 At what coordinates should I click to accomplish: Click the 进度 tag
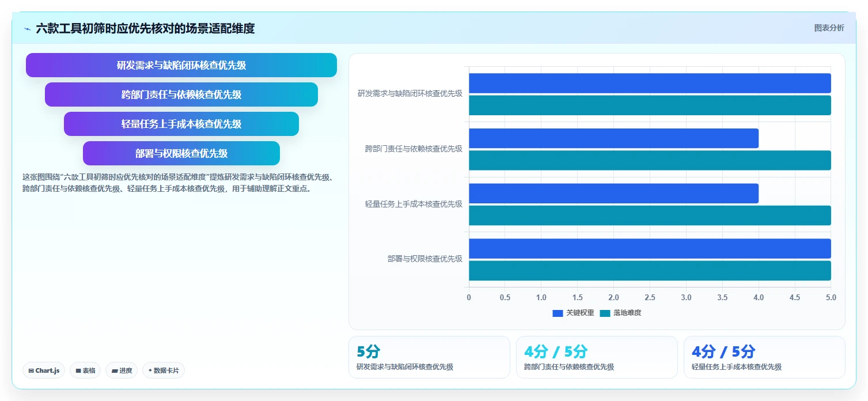tap(122, 370)
